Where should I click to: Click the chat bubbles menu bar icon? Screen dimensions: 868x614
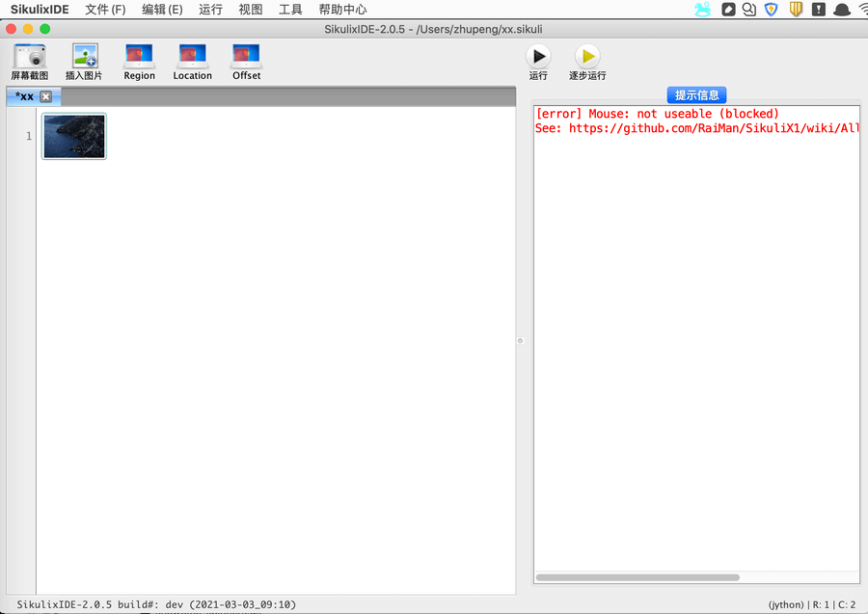(749, 10)
